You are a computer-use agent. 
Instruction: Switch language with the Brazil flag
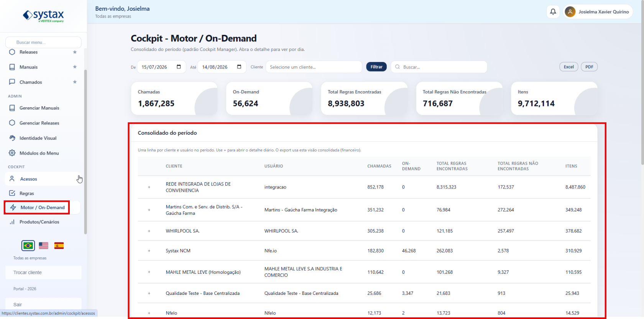pos(28,245)
